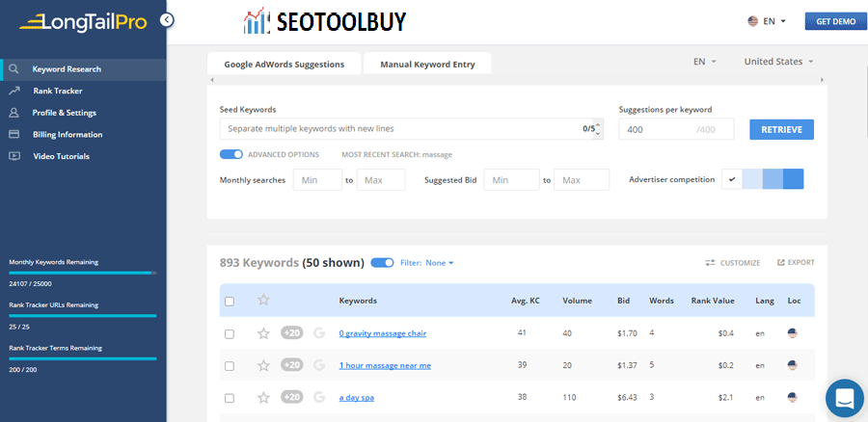Viewport: 868px width, 422px height.
Task: Switch to Google AdWords Suggestions tab
Action: (284, 65)
